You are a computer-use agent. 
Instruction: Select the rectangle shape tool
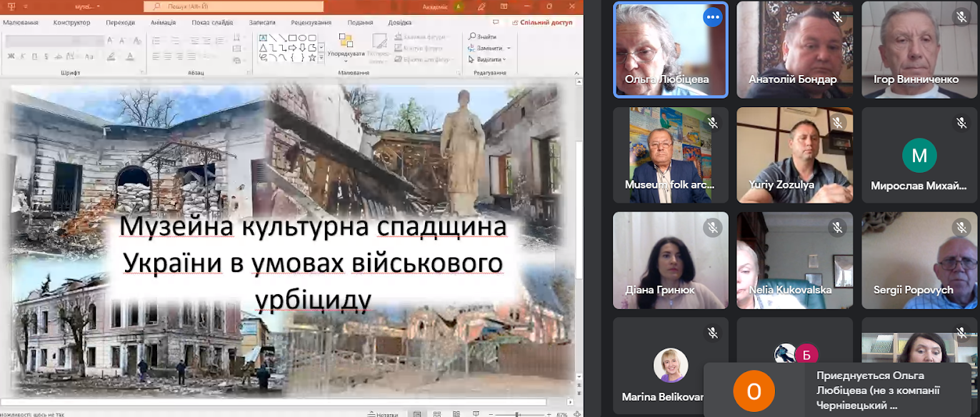pos(291,38)
